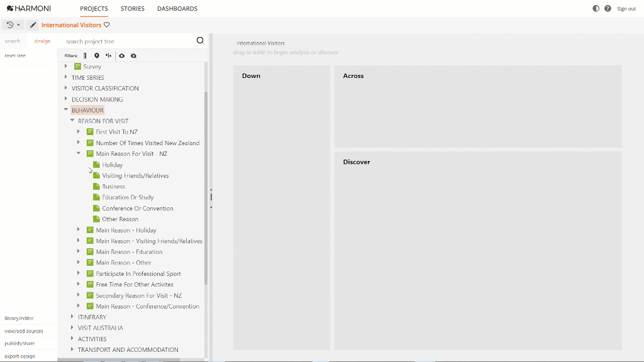644x362 pixels.
Task: Click the Conference Or Convention page icon
Action: pyautogui.click(x=96, y=208)
